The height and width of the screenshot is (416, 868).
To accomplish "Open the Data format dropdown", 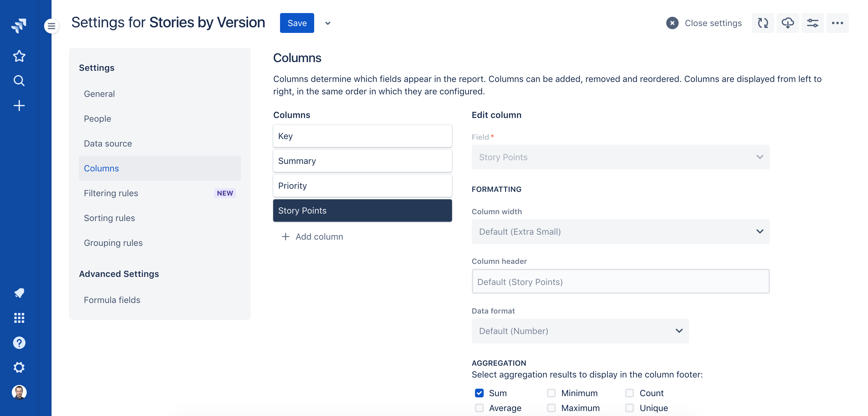I will click(580, 331).
